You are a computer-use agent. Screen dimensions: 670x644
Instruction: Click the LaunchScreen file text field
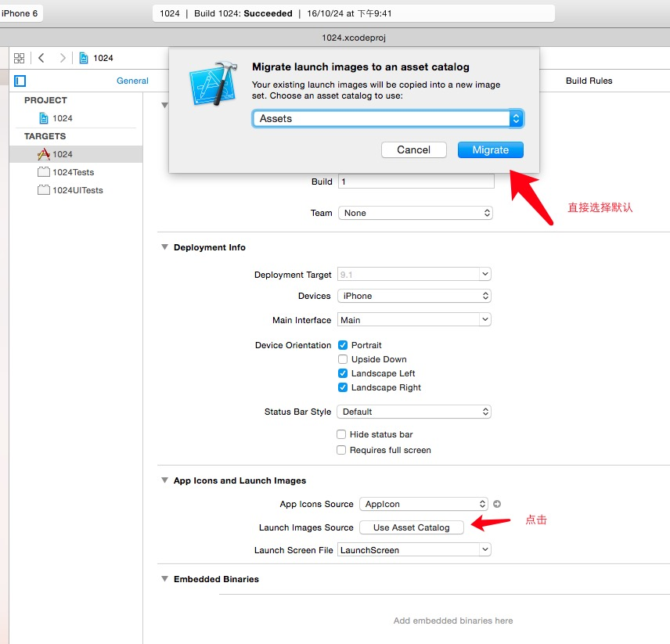409,549
